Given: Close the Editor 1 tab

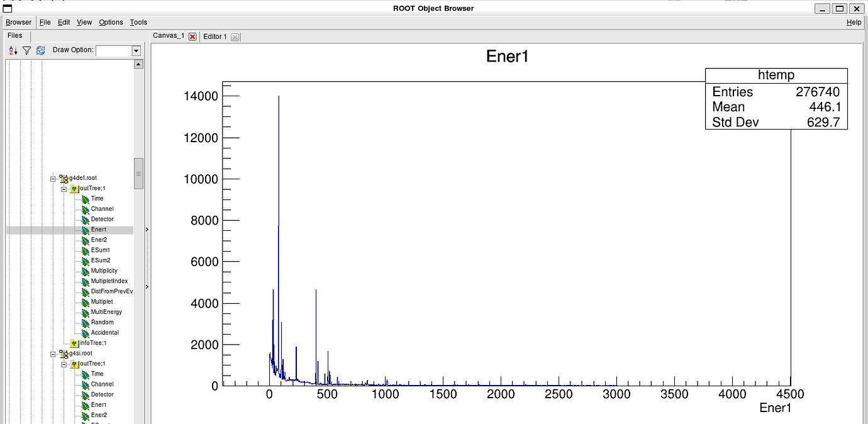Looking at the screenshot, I should (235, 37).
